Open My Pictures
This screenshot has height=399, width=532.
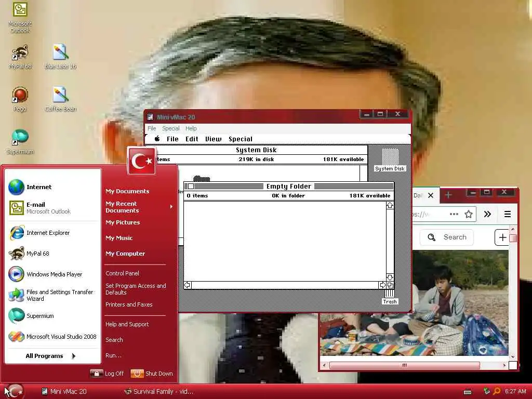[123, 222]
